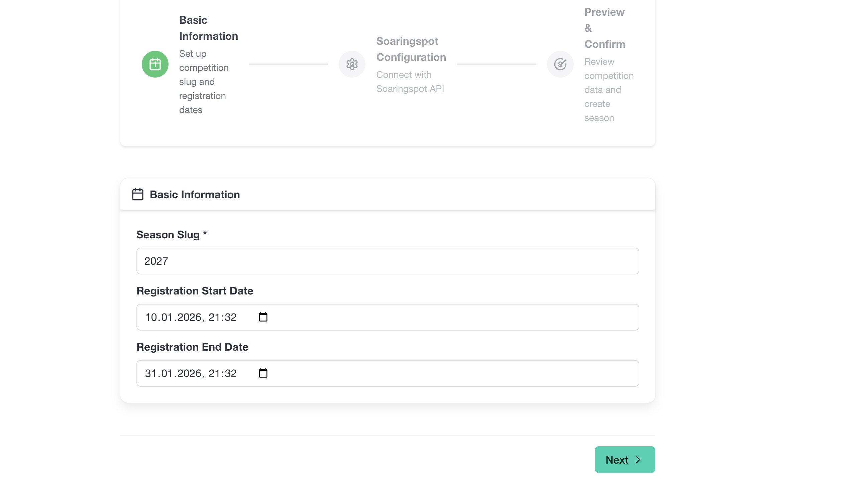The width and height of the screenshot is (868, 488).
Task: Click the chevron arrow on the Next button
Action: tap(638, 459)
